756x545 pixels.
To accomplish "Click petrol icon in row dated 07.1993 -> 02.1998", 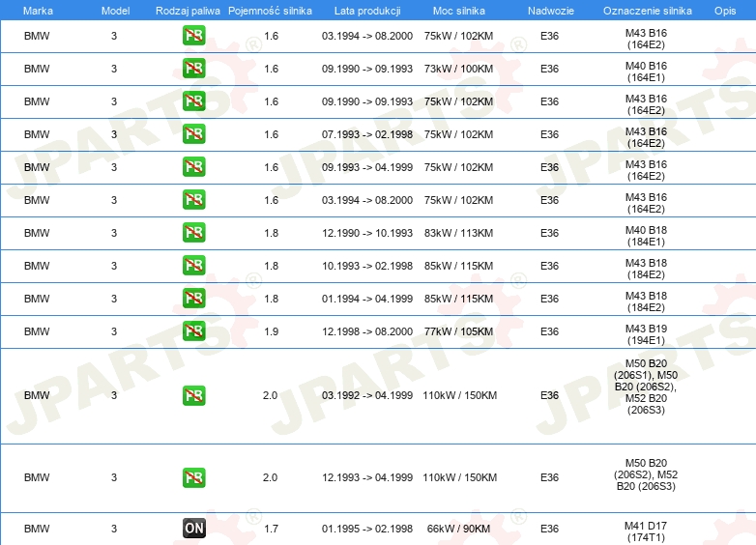I will pyautogui.click(x=193, y=134).
